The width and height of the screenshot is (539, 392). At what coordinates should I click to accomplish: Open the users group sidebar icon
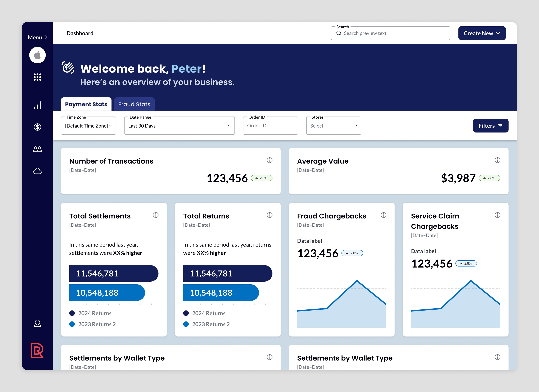[x=37, y=149]
